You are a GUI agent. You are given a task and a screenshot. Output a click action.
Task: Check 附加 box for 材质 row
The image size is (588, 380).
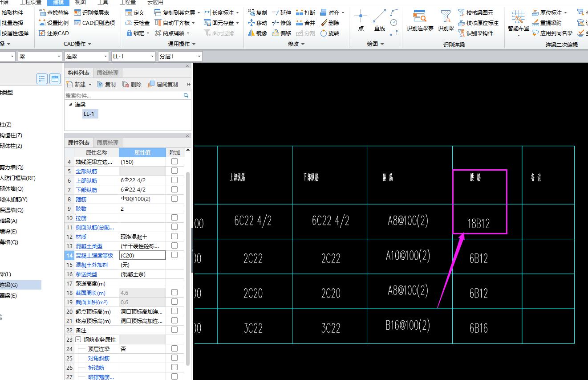click(x=174, y=236)
